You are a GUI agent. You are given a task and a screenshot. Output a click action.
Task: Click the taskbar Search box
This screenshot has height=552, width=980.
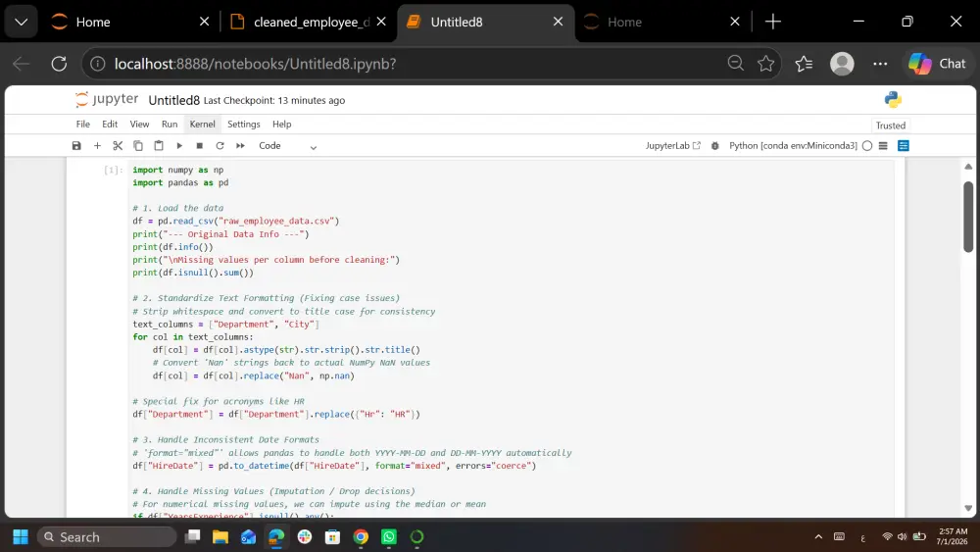point(107,537)
